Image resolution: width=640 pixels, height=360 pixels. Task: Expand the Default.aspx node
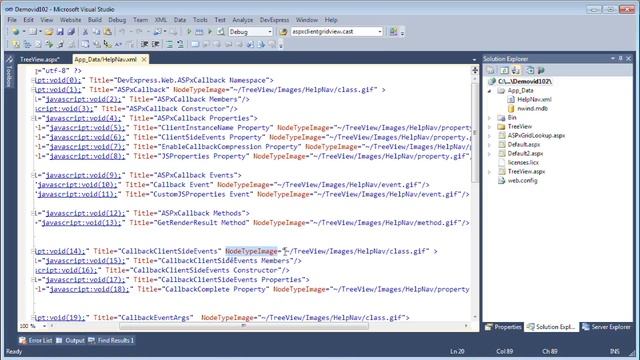pyautogui.click(x=489, y=144)
